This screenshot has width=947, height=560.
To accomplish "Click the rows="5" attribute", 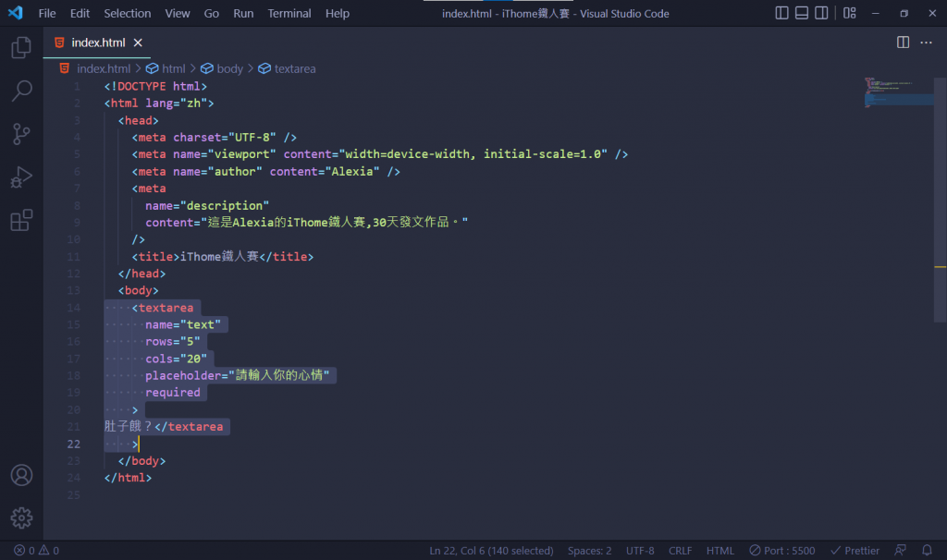I will (173, 342).
